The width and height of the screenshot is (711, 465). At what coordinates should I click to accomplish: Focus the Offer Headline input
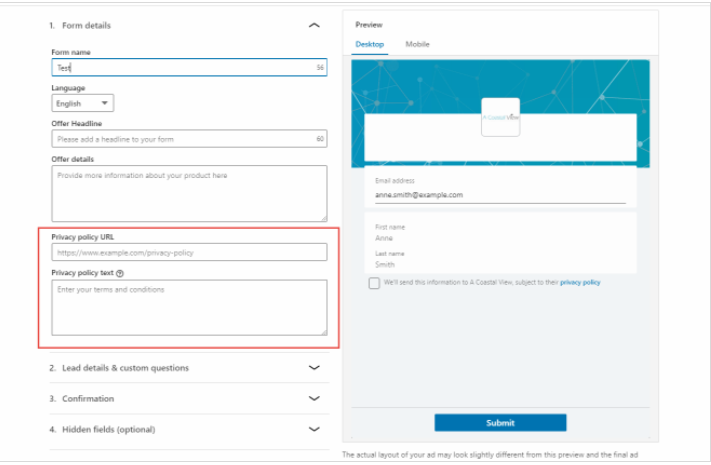click(180, 139)
